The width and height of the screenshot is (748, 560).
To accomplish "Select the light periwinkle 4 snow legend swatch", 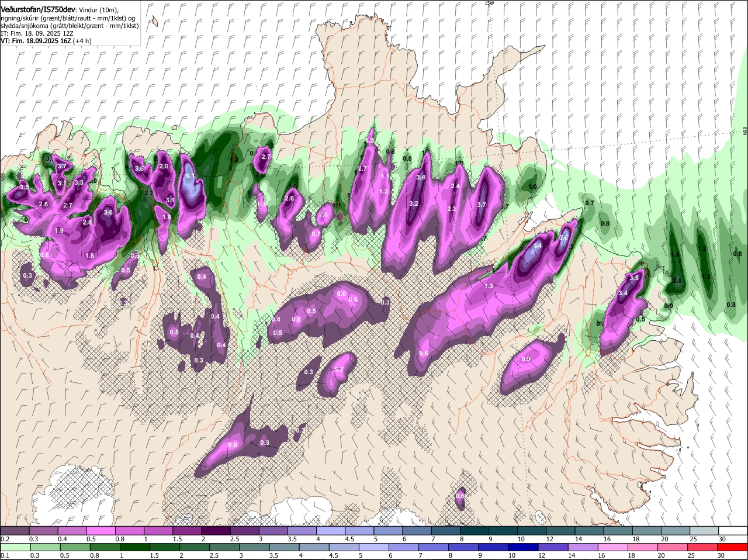I will coord(331,531).
